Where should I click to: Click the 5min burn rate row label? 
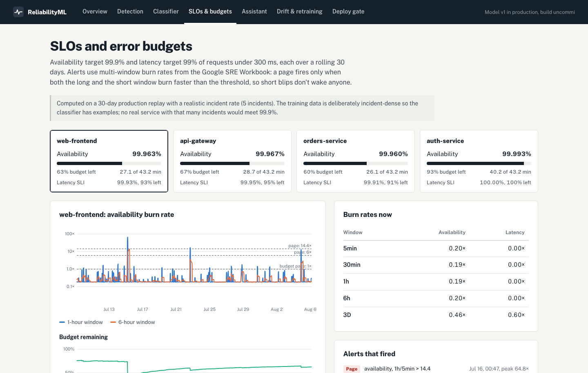click(x=350, y=248)
